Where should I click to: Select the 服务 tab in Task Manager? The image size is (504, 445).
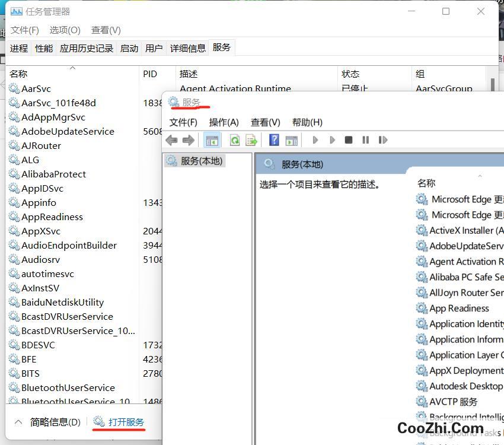pos(222,47)
